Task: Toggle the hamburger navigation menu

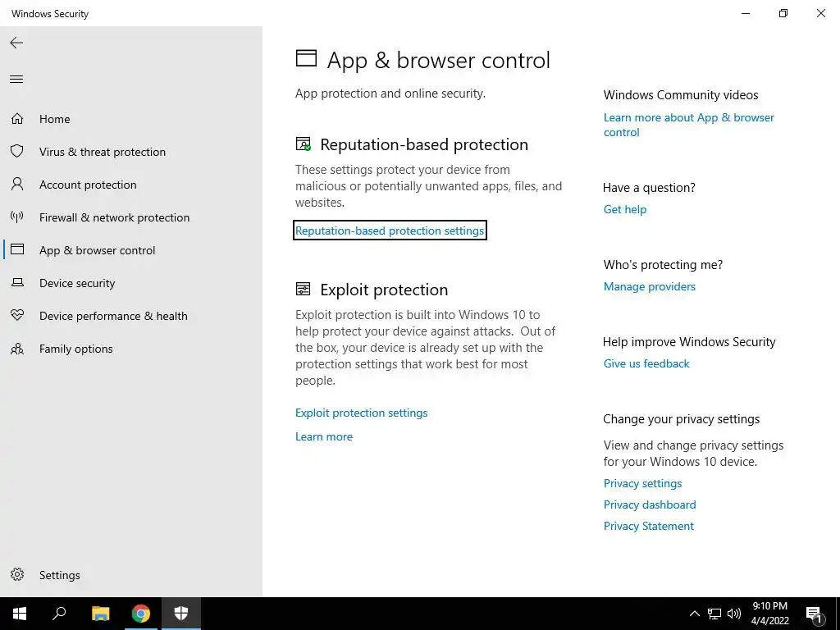Action: pos(16,80)
